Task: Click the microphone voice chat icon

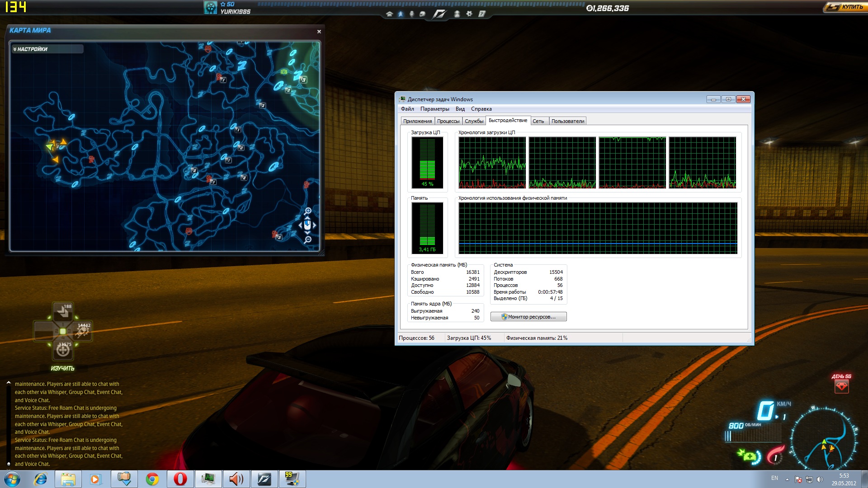Action: click(x=411, y=14)
